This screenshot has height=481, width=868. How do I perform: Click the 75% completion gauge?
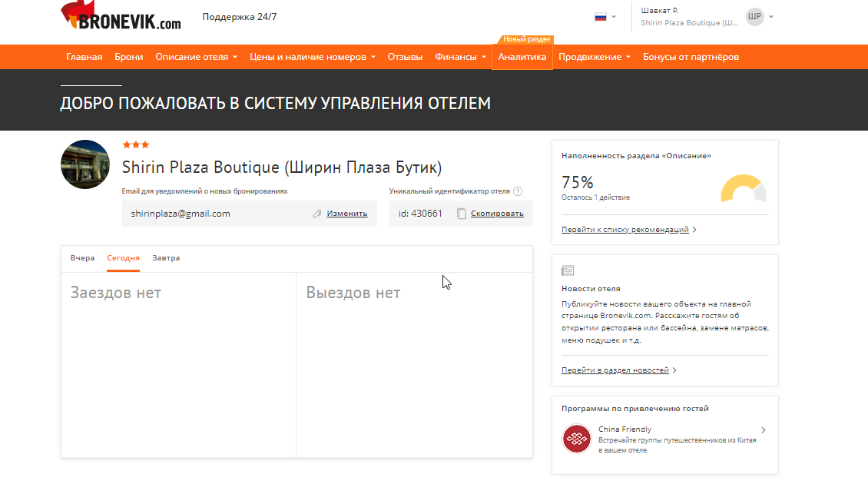point(744,188)
